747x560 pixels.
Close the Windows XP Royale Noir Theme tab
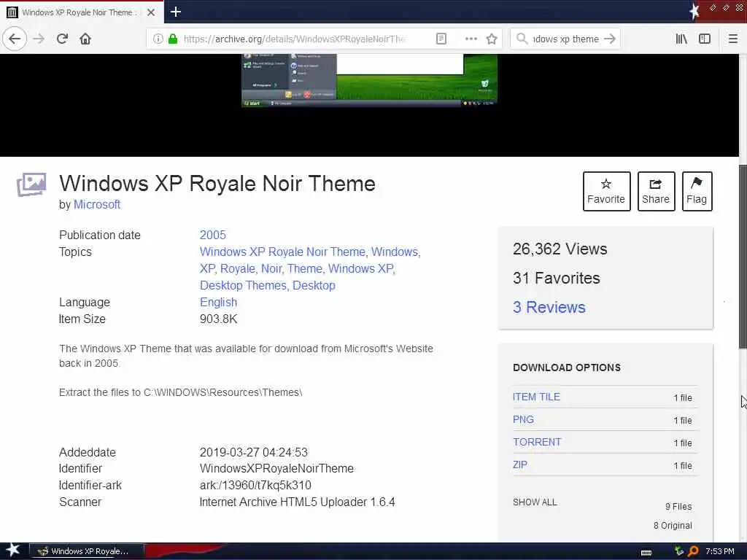pyautogui.click(x=150, y=12)
